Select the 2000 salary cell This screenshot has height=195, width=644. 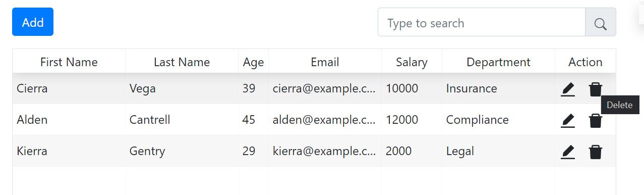coord(412,151)
